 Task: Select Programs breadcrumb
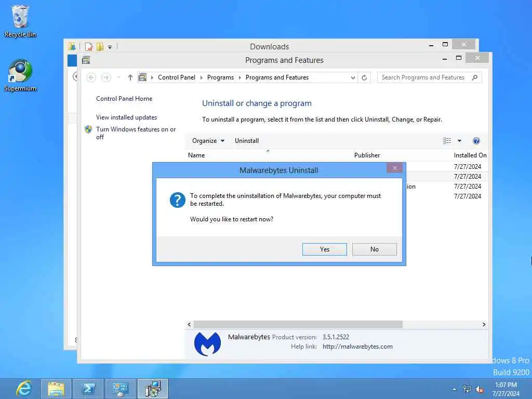point(220,77)
